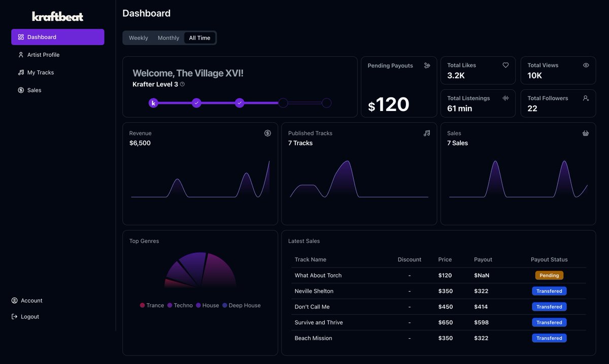Click the My Tracks music note icon

coord(21,72)
